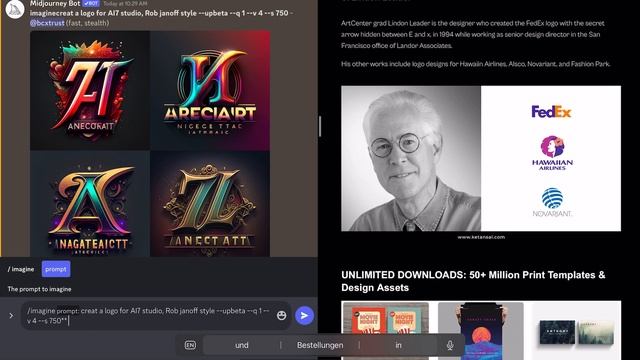
Task: Click the Midjourney Bot avatar
Action: click(x=15, y=9)
